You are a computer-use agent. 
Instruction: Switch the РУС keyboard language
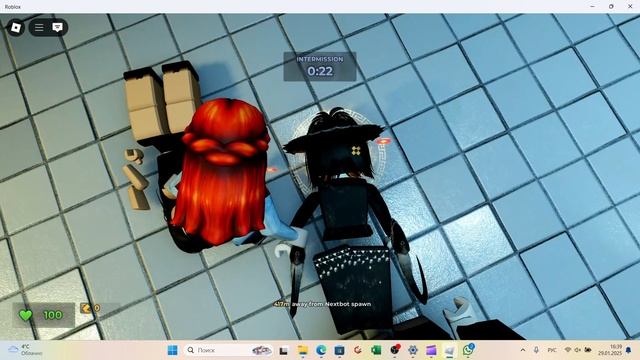pyautogui.click(x=552, y=350)
